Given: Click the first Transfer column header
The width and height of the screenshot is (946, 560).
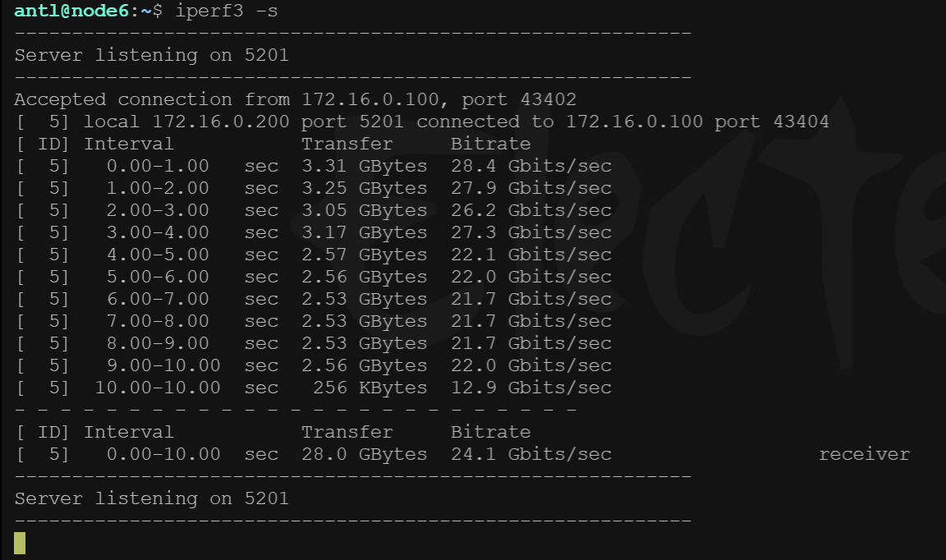Looking at the screenshot, I should click(x=347, y=144).
